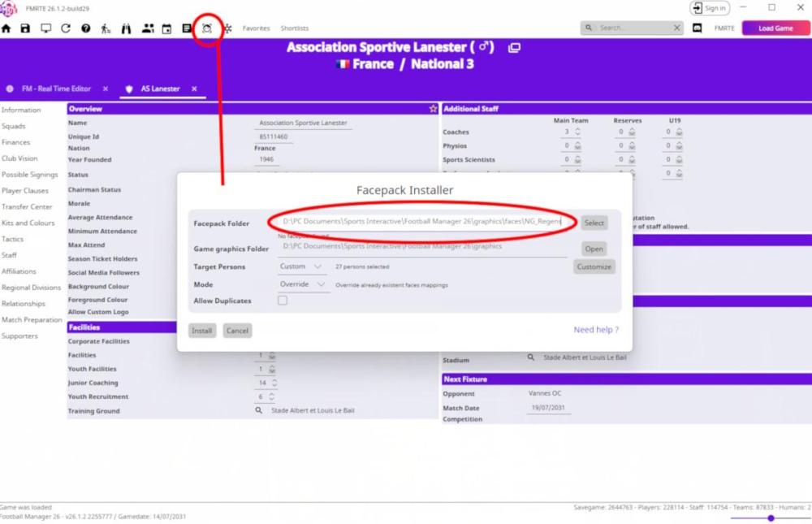Click the Need help ? link
The image size is (812, 524).
(595, 330)
